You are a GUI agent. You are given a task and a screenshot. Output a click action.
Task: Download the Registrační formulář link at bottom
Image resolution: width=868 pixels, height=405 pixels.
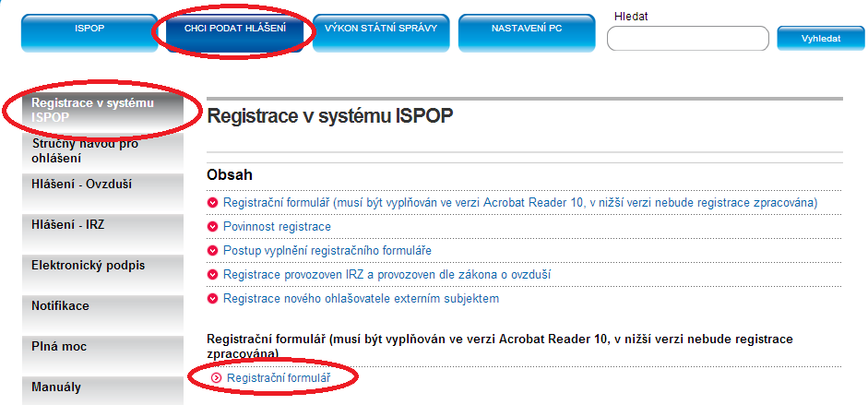279,378
